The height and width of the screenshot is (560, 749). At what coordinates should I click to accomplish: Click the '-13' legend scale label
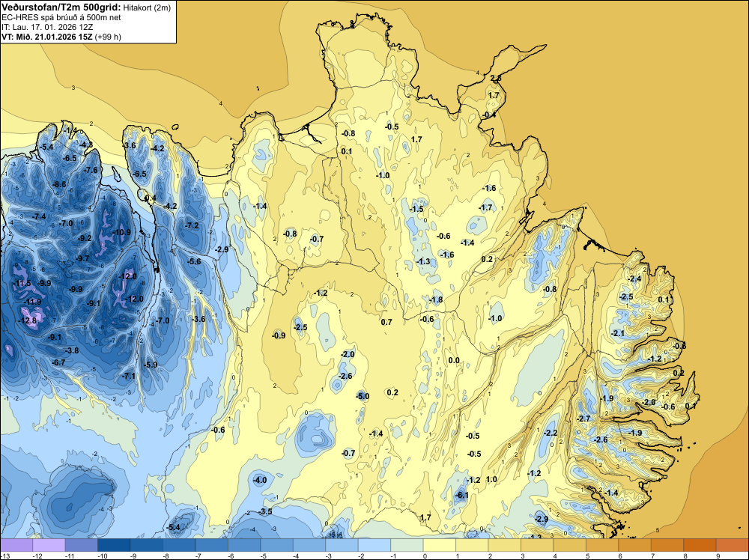pos(4,556)
